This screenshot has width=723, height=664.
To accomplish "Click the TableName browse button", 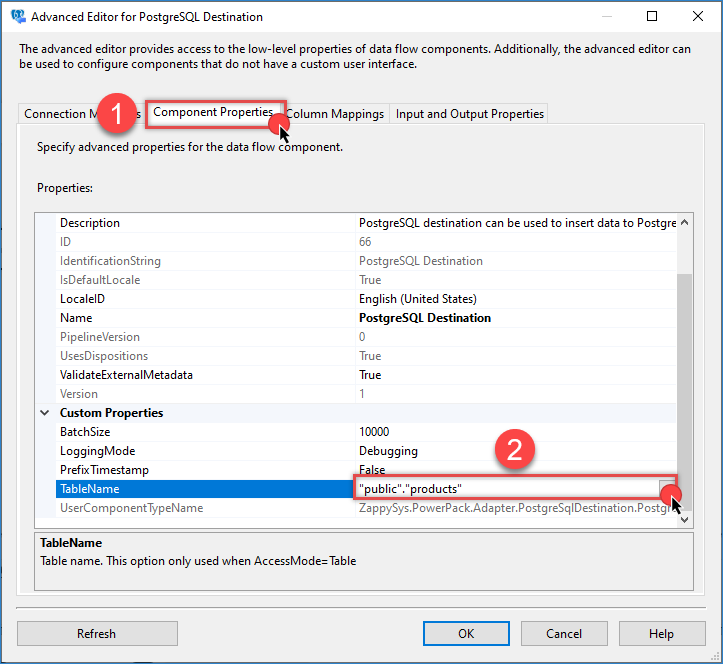I will coord(667,489).
